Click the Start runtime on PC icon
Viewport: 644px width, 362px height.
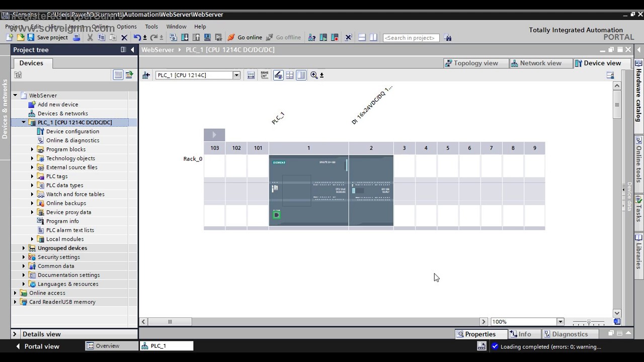click(218, 37)
